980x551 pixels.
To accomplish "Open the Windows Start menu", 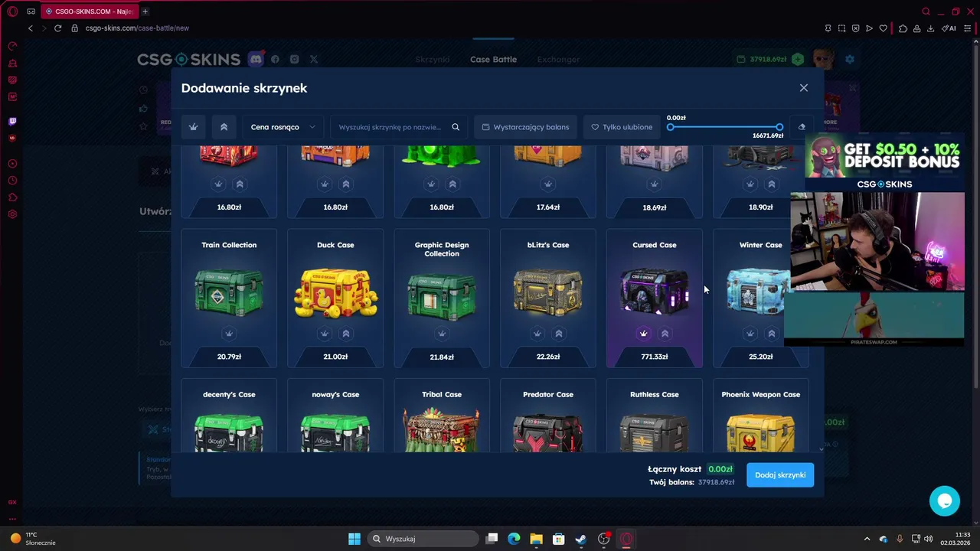I will click(354, 539).
